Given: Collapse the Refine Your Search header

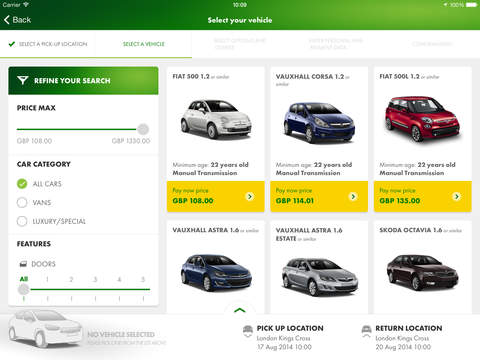Looking at the screenshot, I should (x=83, y=81).
